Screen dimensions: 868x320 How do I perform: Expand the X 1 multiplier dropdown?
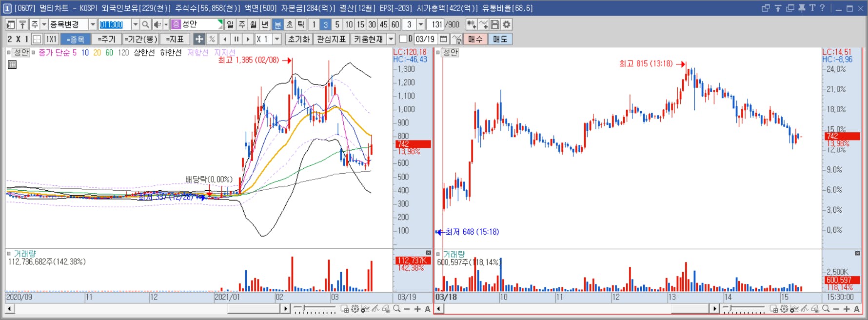point(277,39)
